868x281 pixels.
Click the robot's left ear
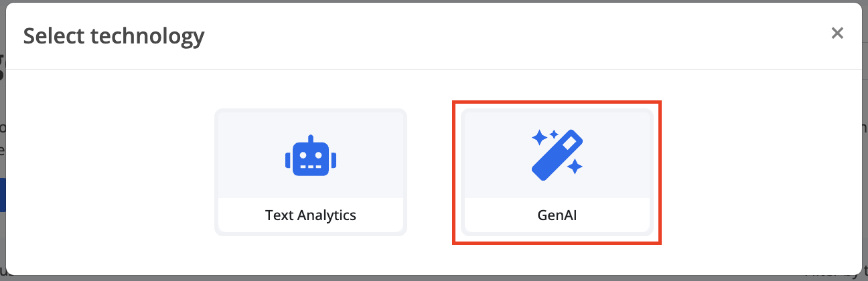[x=288, y=159]
